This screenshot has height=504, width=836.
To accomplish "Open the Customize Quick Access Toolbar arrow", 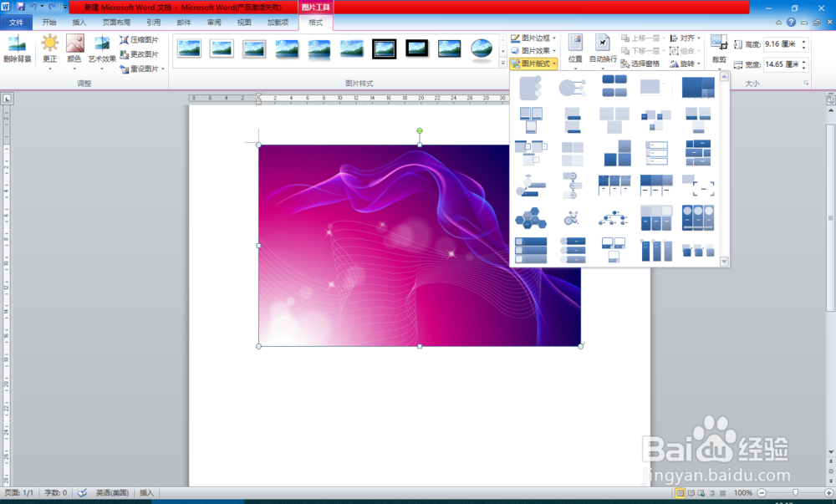I will tap(65, 7).
